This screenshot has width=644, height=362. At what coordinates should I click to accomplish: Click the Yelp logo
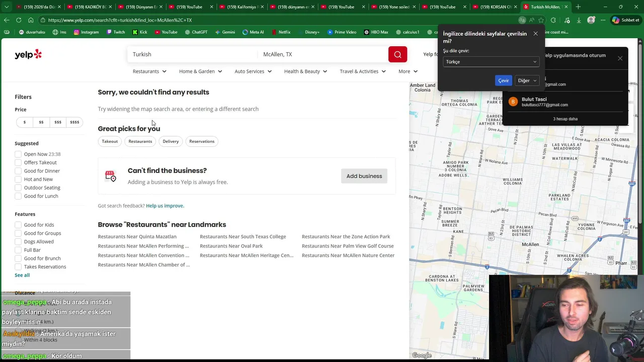click(x=28, y=54)
